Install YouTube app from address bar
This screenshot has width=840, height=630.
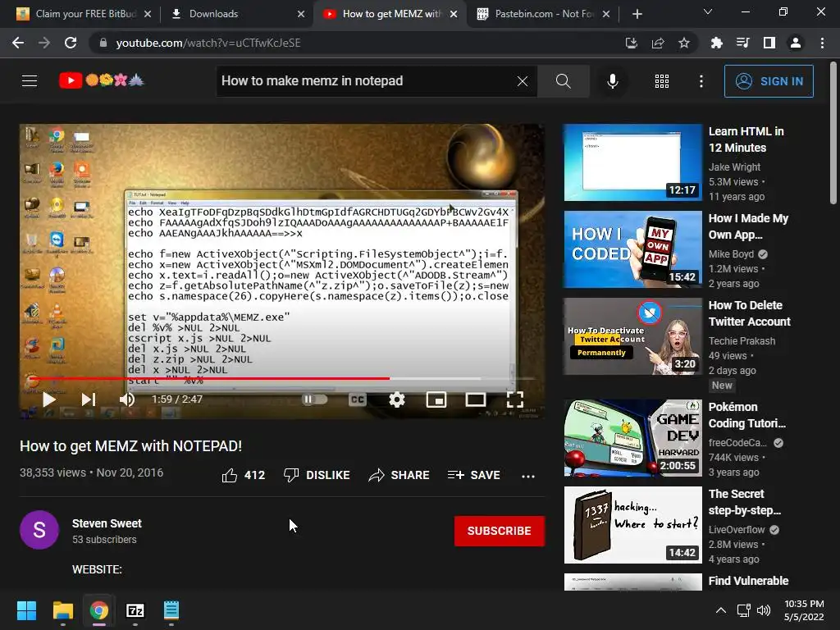[631, 43]
